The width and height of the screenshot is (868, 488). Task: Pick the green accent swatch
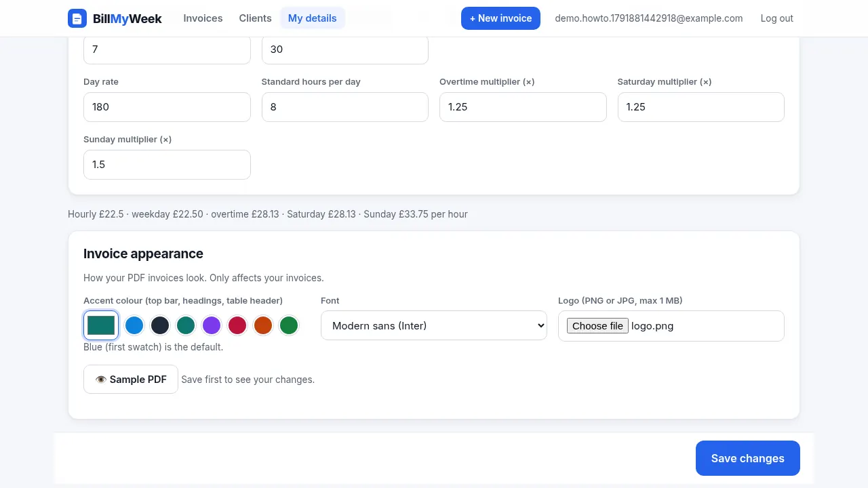289,325
